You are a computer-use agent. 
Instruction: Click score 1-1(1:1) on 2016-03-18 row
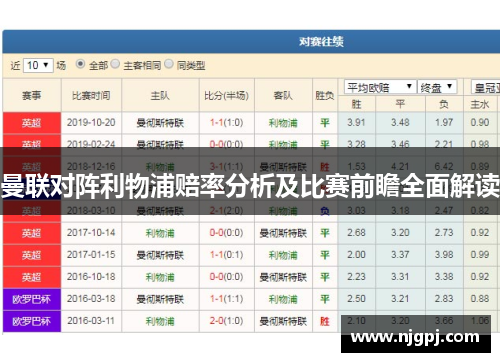tap(227, 299)
